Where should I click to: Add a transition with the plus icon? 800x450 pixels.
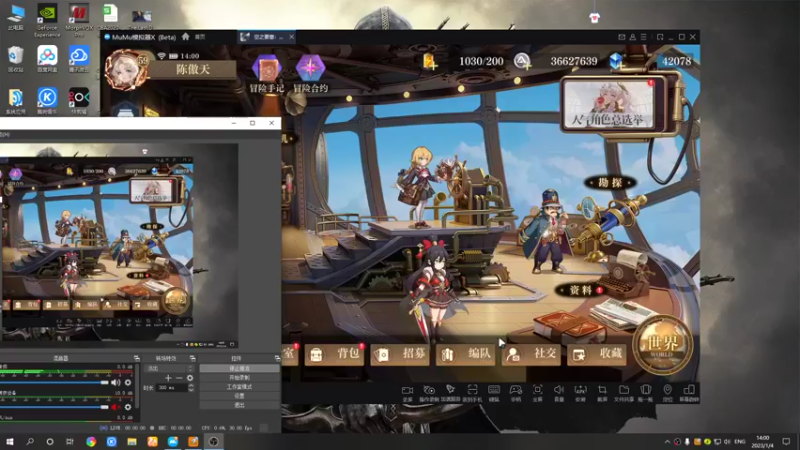pos(168,378)
